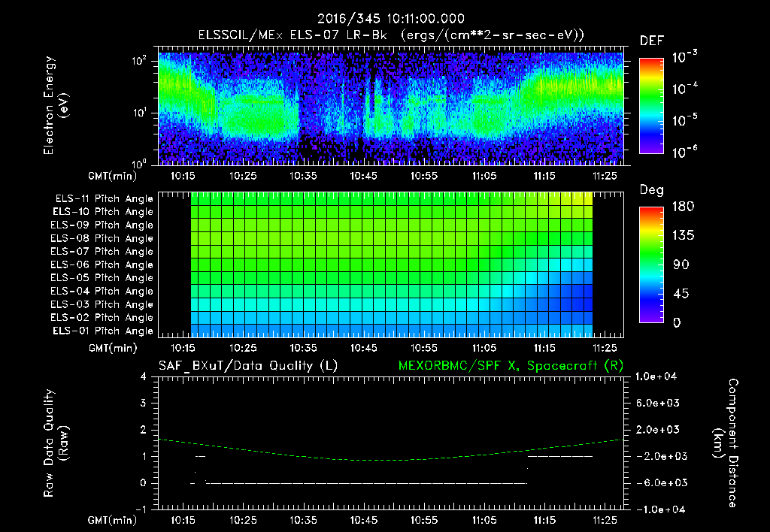
Task: Select the ELS-06 Pitch Angle row label
Action: (102, 265)
